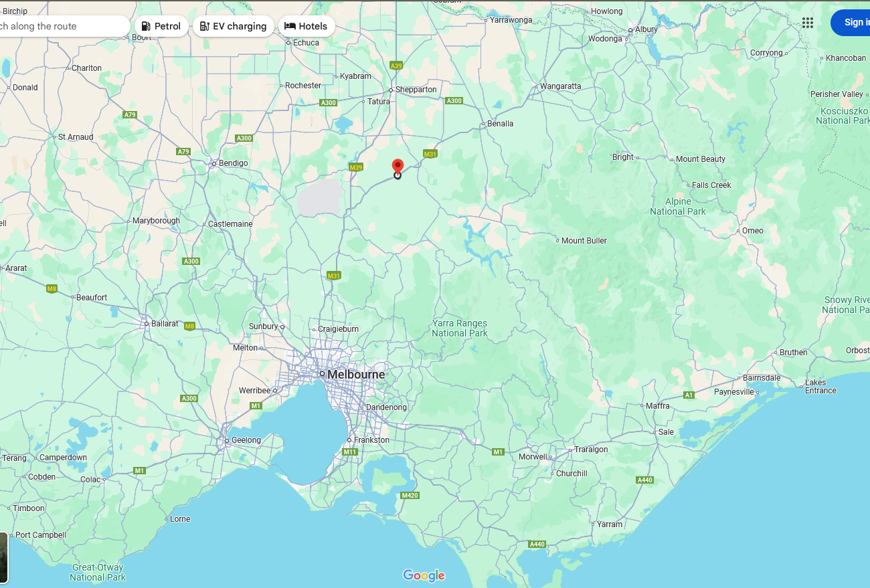Viewport: 870px width, 588px height.
Task: Click the Charlton town label
Action: [x=87, y=68]
